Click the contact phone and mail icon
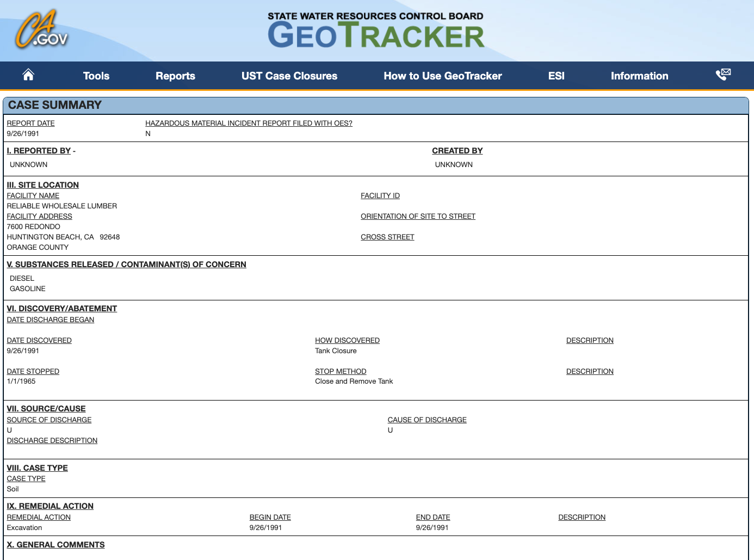Screen dimensions: 754x560 pyautogui.click(x=723, y=75)
